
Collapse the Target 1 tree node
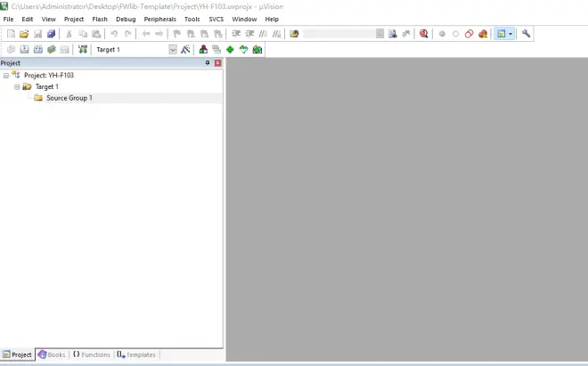coord(17,87)
